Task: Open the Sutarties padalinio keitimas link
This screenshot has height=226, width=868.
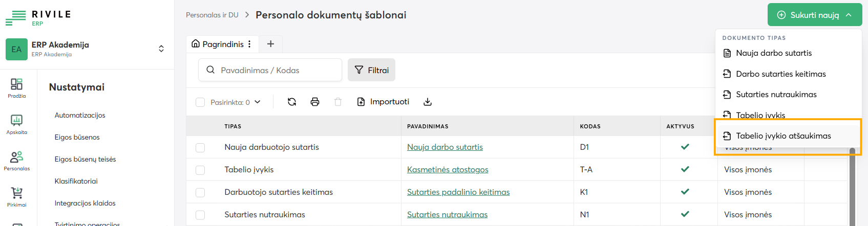Action: pyautogui.click(x=458, y=192)
